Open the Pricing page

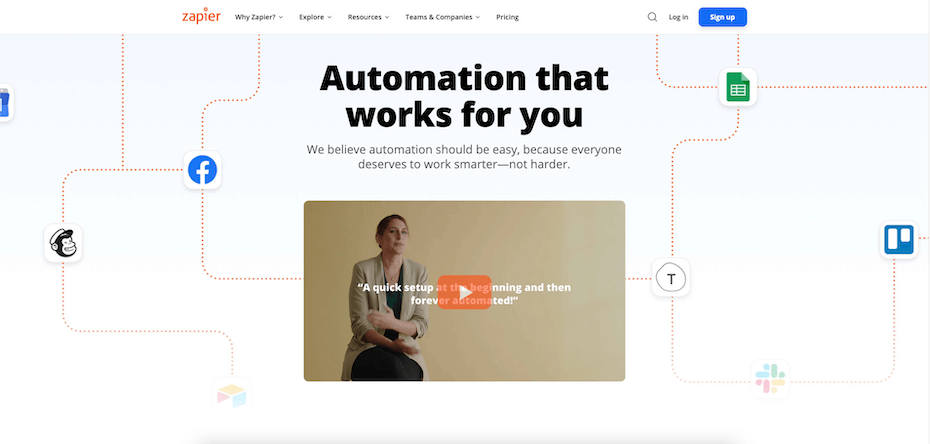507,17
